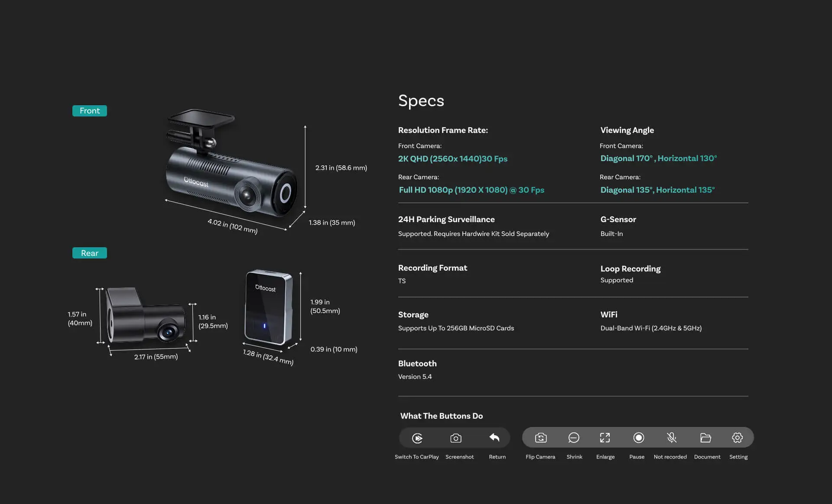Click the Switch To CarPlay icon

(417, 438)
